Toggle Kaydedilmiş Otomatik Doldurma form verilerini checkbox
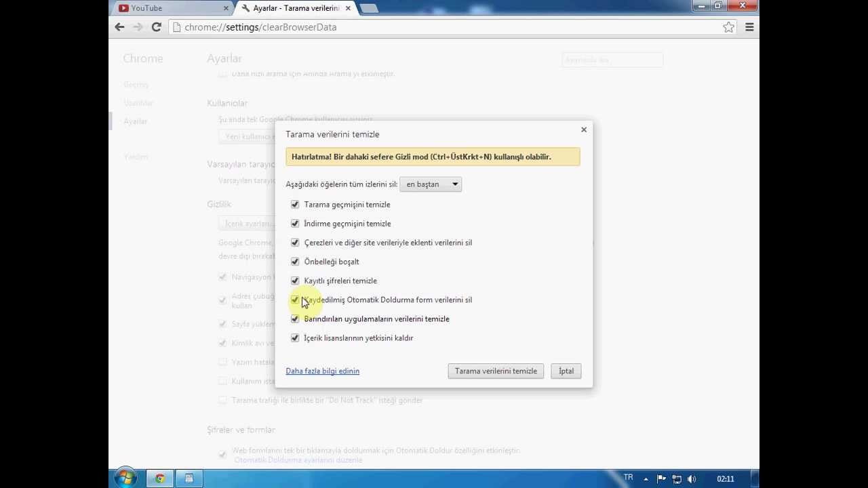This screenshot has height=488, width=868. (x=295, y=299)
